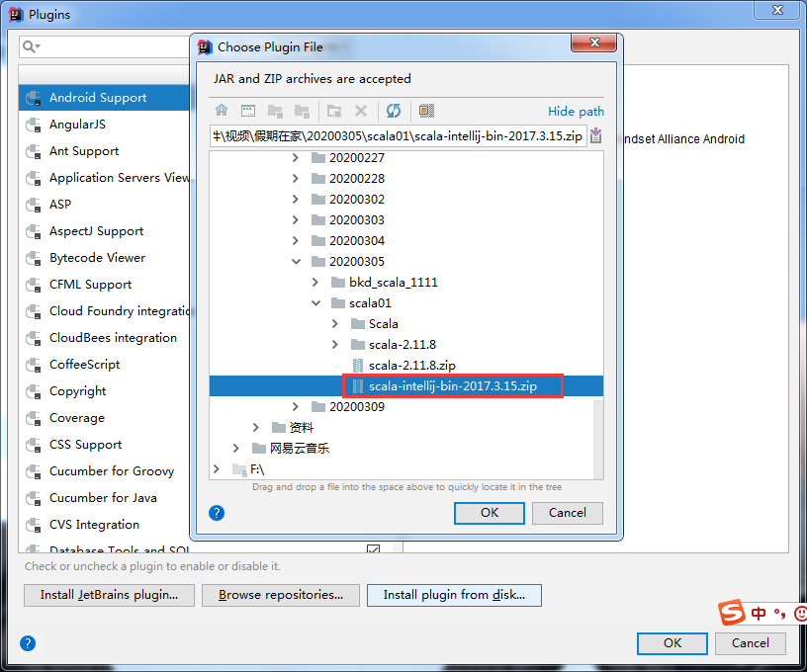Go to home directory in file chooser
The height and width of the screenshot is (672, 807).
(x=222, y=110)
